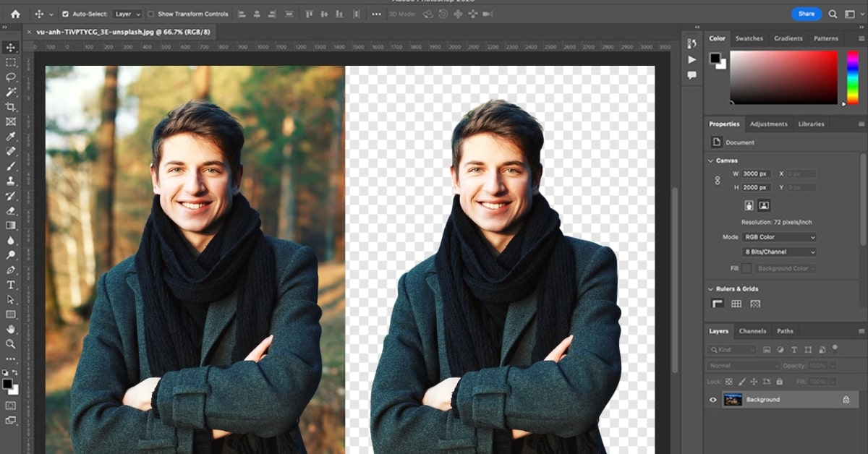Screen dimensions: 868x454
Task: Open search with the magnifier icon
Action: 833,14
